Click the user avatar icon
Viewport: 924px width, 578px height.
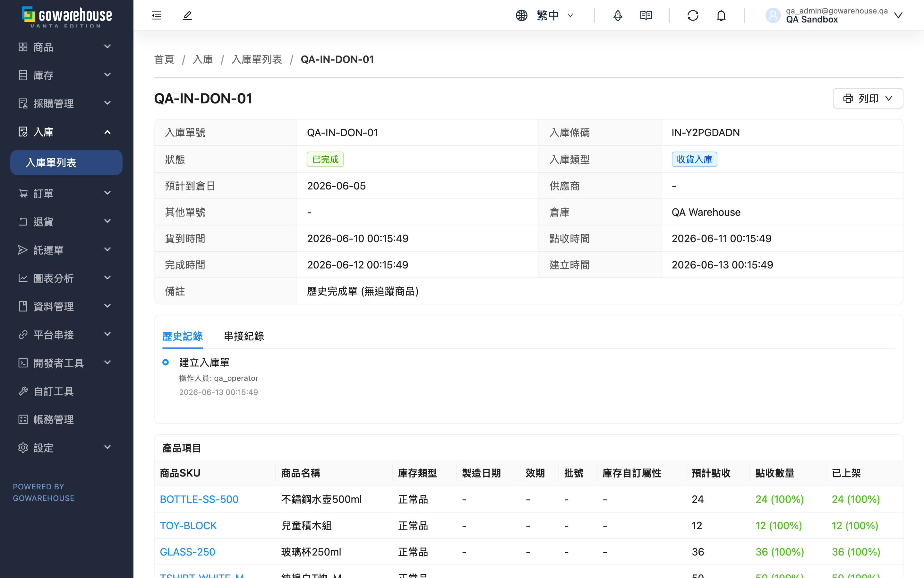pyautogui.click(x=773, y=15)
